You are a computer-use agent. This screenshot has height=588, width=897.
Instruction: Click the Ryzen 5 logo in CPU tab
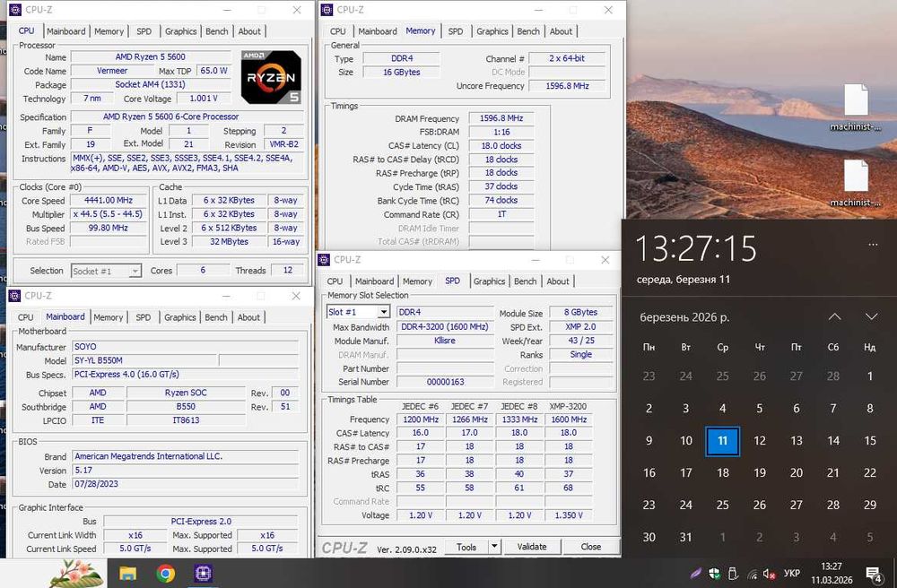tap(271, 77)
